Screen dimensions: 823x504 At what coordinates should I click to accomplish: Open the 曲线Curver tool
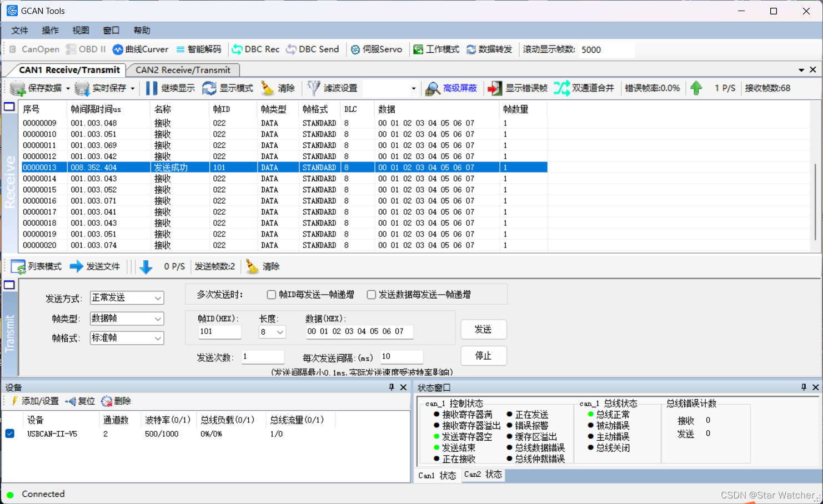coord(140,49)
